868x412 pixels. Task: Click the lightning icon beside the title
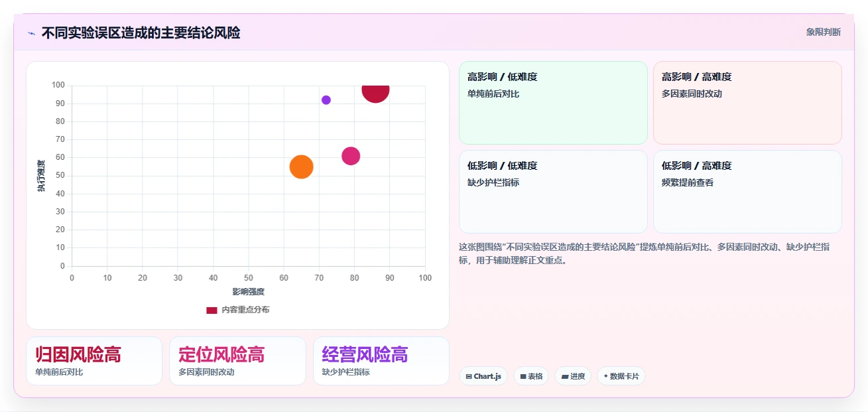coord(31,33)
